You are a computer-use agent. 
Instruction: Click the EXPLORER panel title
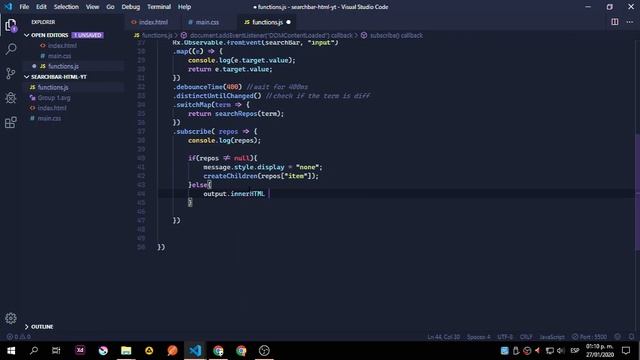point(43,22)
